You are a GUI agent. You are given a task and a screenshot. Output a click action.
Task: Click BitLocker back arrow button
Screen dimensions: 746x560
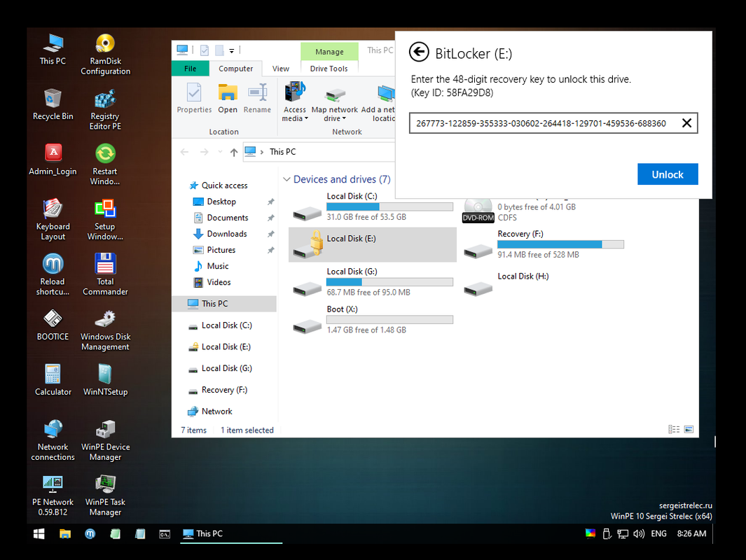(419, 52)
